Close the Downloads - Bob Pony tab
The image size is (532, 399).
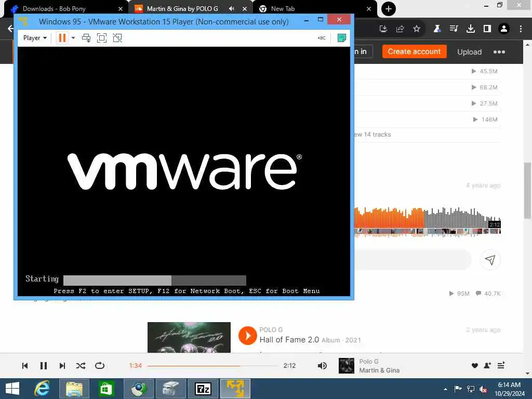pos(121,9)
